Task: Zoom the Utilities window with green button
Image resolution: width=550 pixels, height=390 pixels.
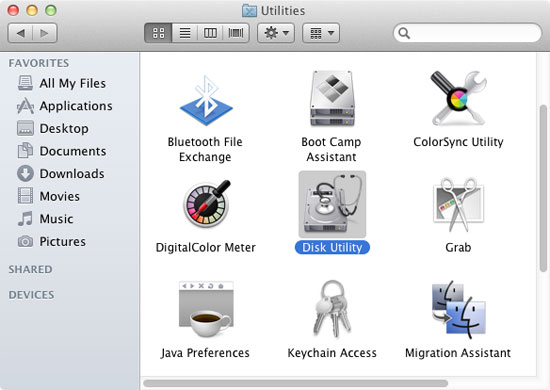Action: [51, 10]
